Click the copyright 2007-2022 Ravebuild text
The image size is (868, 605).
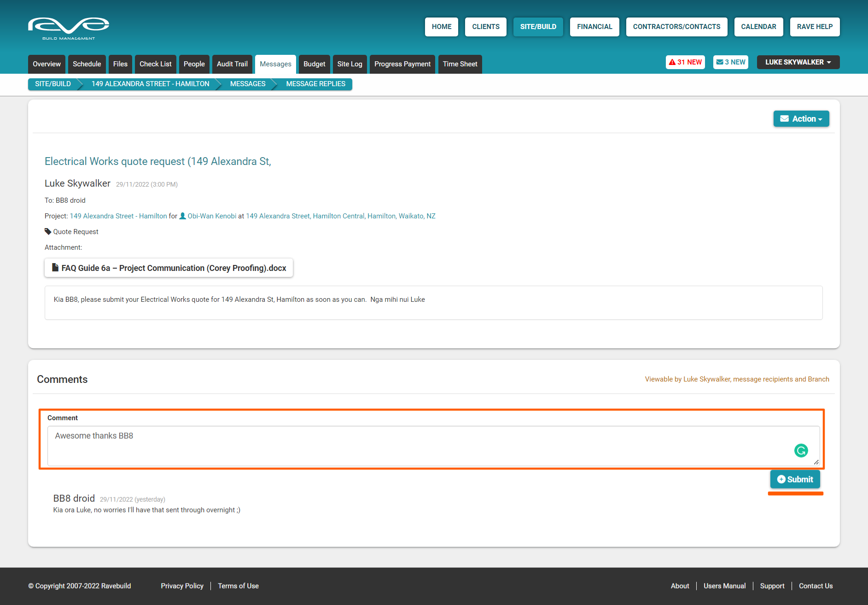tap(80, 586)
